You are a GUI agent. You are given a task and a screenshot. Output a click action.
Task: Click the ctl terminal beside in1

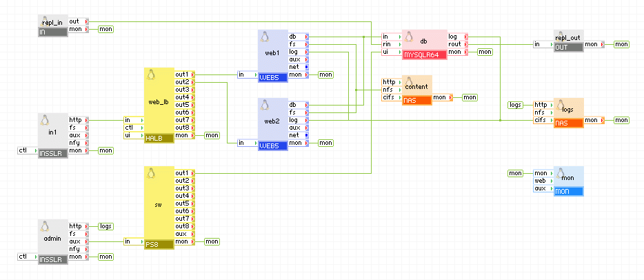click(23, 150)
